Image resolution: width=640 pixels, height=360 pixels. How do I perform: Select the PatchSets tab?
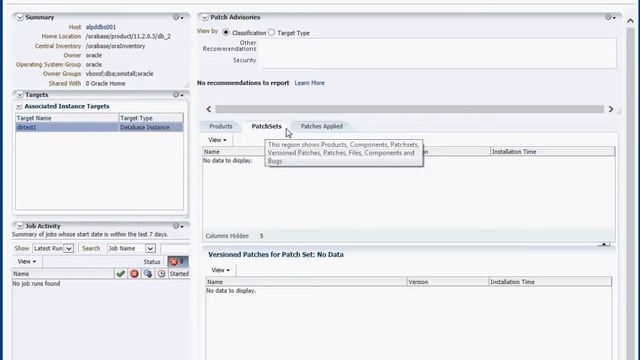267,127
